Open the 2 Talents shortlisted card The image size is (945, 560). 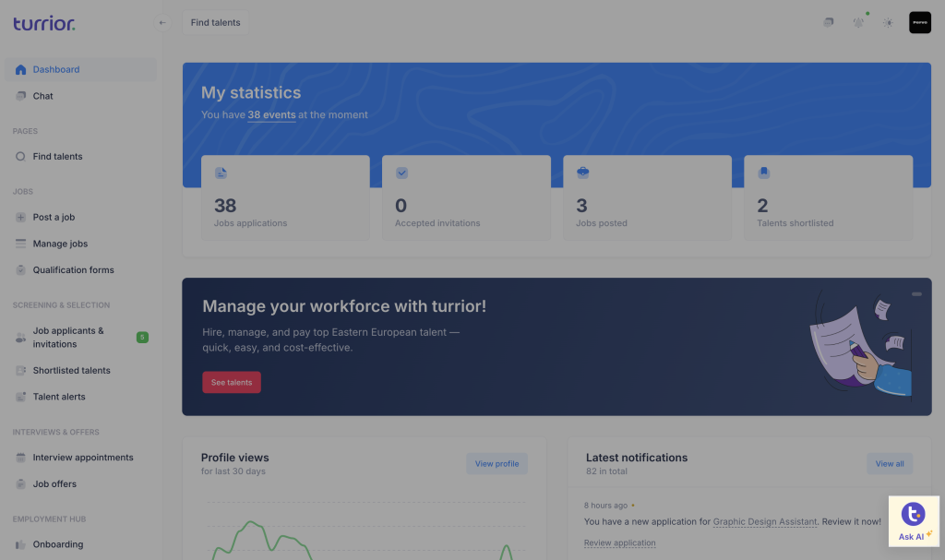(x=828, y=197)
